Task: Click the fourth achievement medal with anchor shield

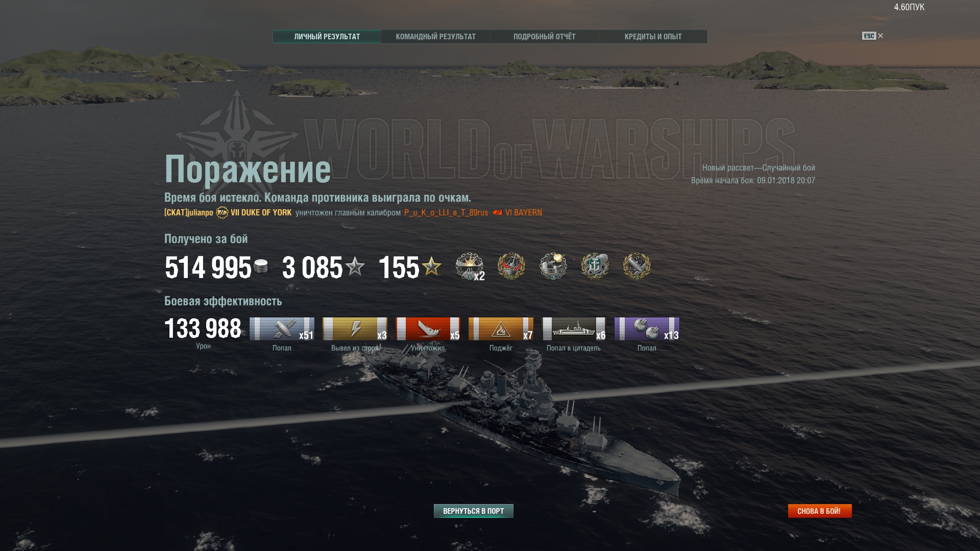Action: coord(595,266)
